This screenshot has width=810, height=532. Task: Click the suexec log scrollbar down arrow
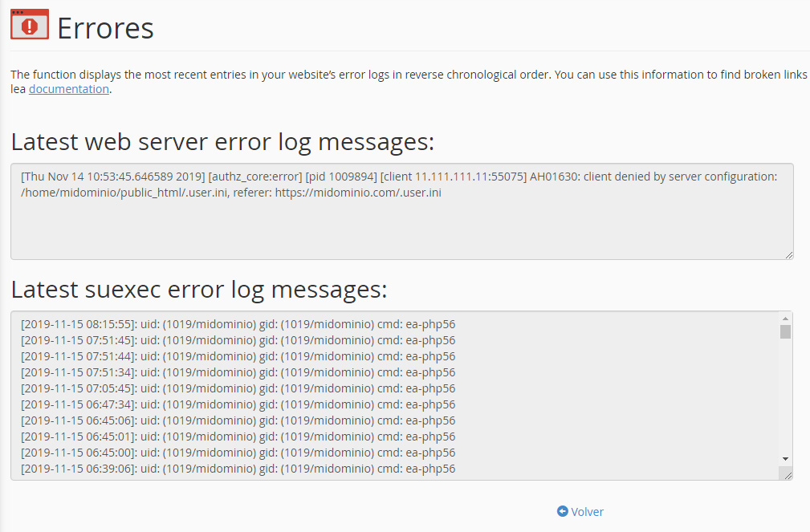point(785,458)
